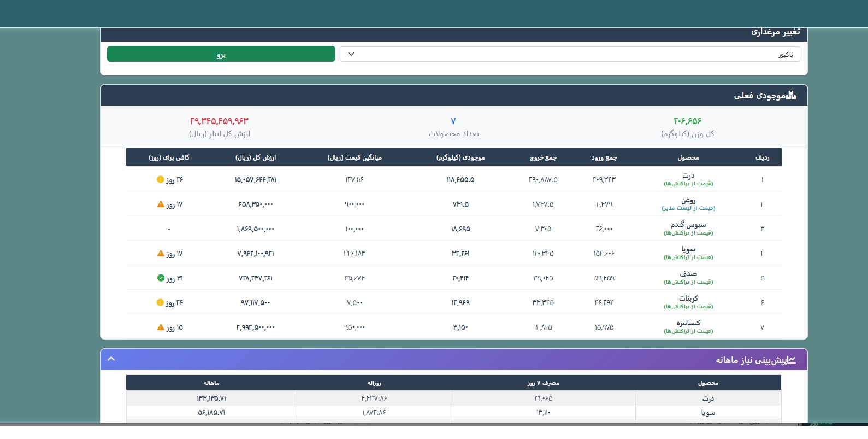The width and height of the screenshot is (868, 439).
Task: Click the orange triangle icon in the کنسانتره row
Action: [x=161, y=327]
